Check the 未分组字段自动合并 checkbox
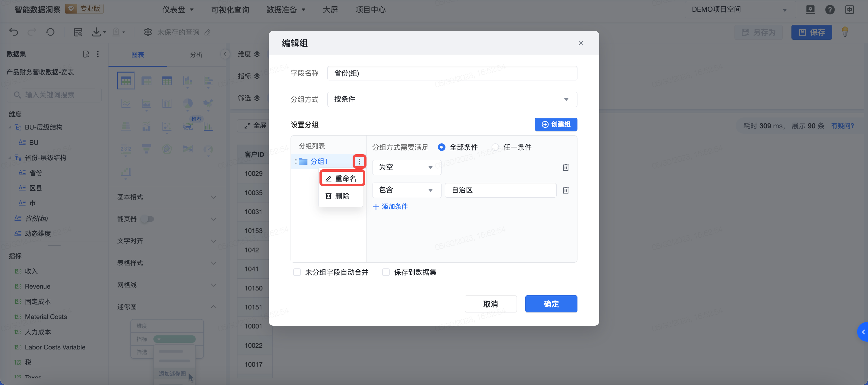This screenshot has height=385, width=868. pos(297,272)
